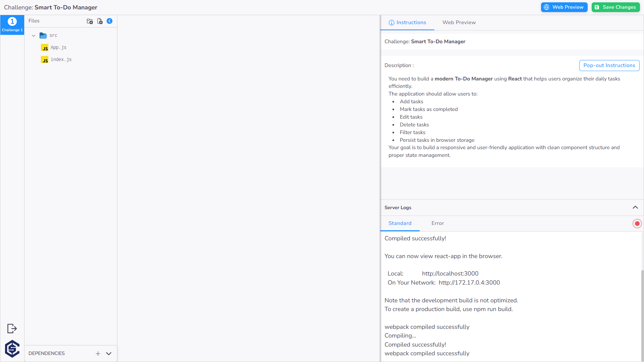Toggle server log recording with the red circle
The image size is (644, 362).
(x=637, y=223)
